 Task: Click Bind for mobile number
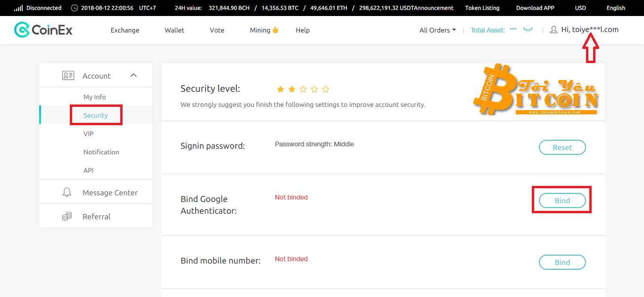[x=562, y=262]
